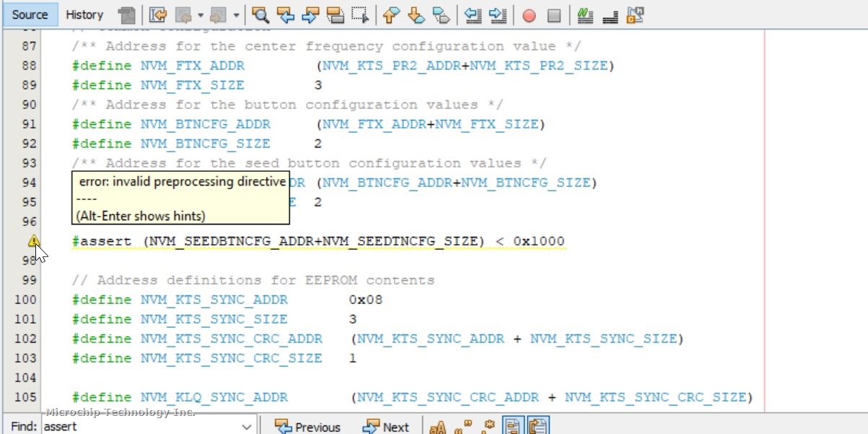Screen dimensions: 868x434
Task: Click the Last Edit location icon
Action: pyautogui.click(x=158, y=14)
